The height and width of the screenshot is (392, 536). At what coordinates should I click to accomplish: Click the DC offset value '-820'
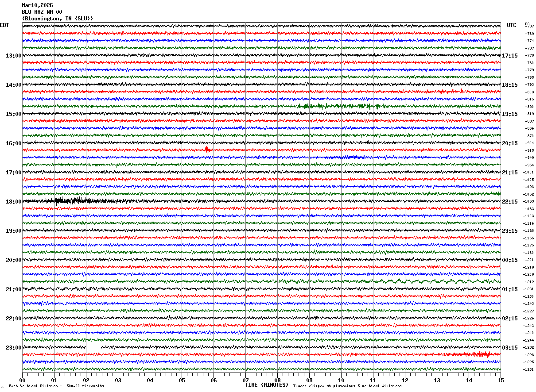point(529,107)
